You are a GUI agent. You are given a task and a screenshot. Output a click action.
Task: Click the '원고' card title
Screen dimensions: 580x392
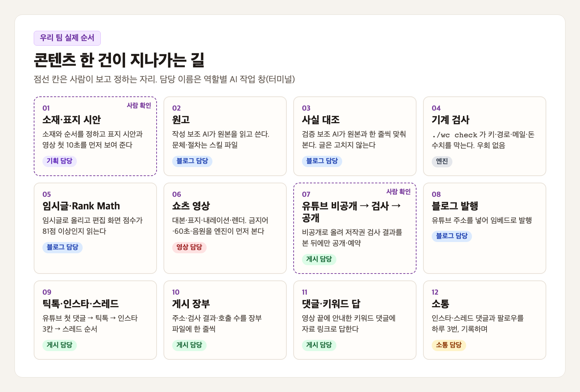pyautogui.click(x=181, y=120)
